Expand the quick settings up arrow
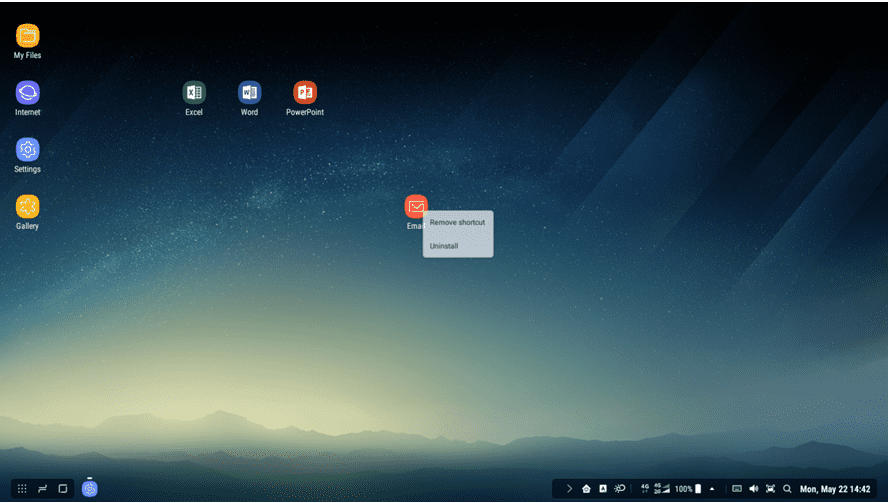 tap(712, 489)
